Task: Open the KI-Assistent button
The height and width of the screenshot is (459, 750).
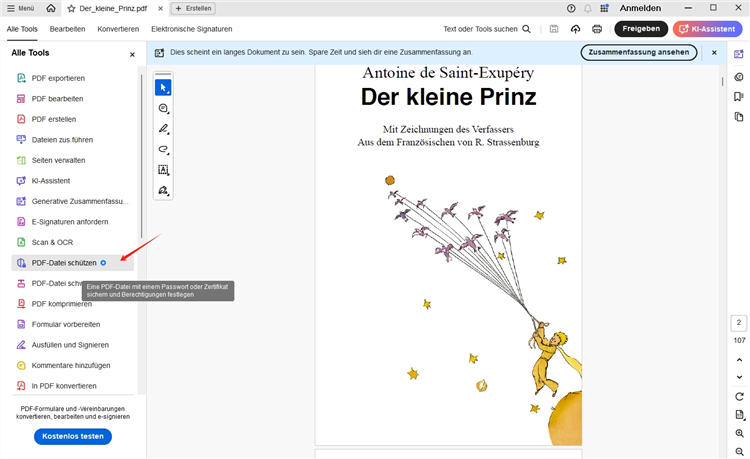Action: (x=707, y=29)
